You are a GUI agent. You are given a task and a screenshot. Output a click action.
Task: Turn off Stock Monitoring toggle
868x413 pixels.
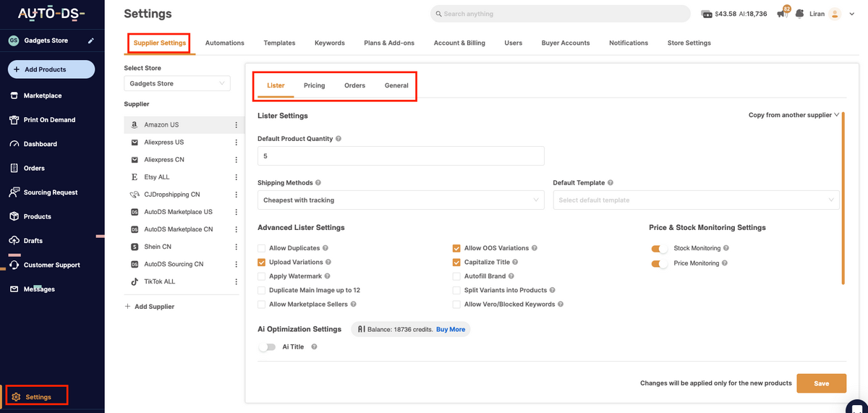click(x=660, y=249)
